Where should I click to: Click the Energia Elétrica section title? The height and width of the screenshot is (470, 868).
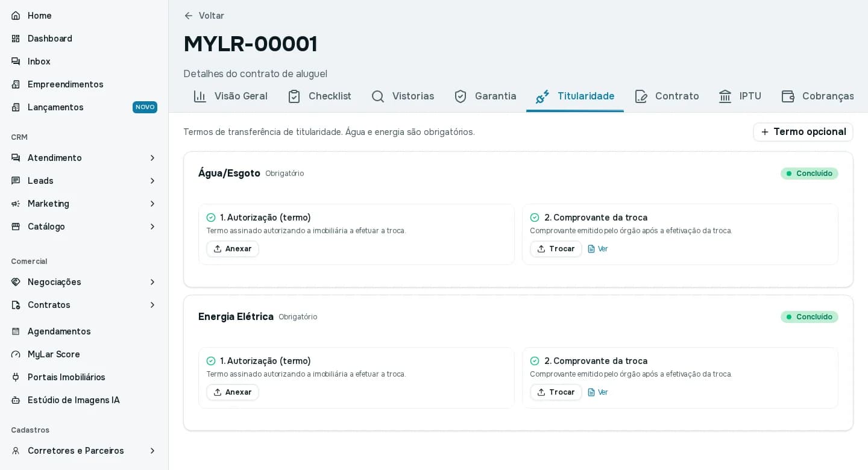[x=236, y=317]
